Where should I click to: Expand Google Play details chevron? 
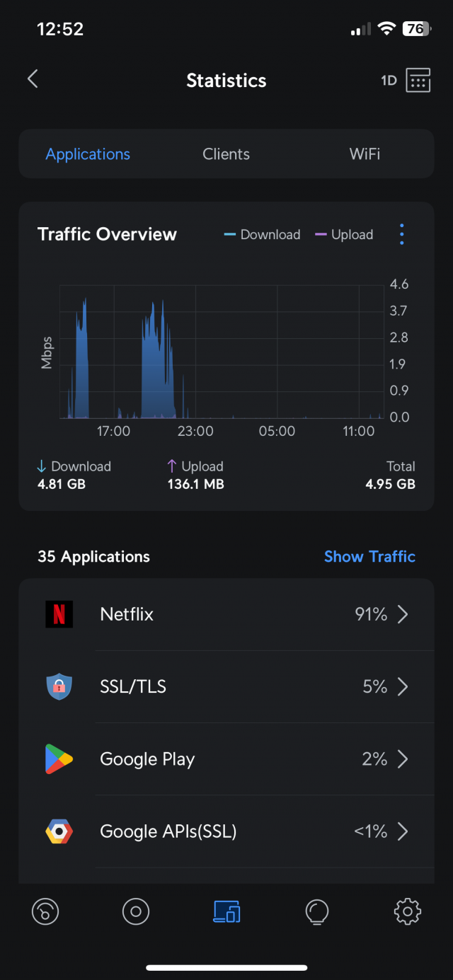point(403,759)
